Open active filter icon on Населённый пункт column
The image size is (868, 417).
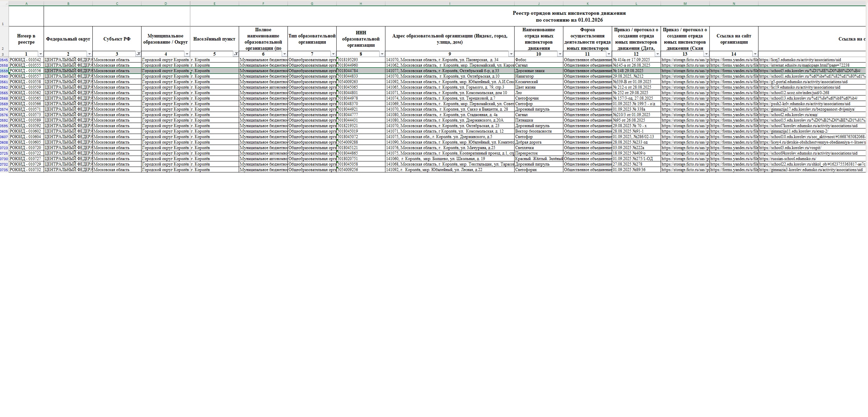click(236, 54)
